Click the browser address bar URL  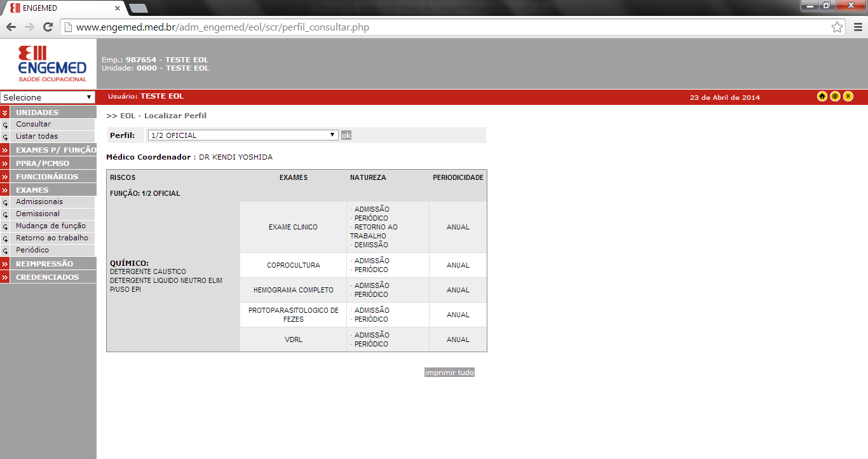pos(222,27)
